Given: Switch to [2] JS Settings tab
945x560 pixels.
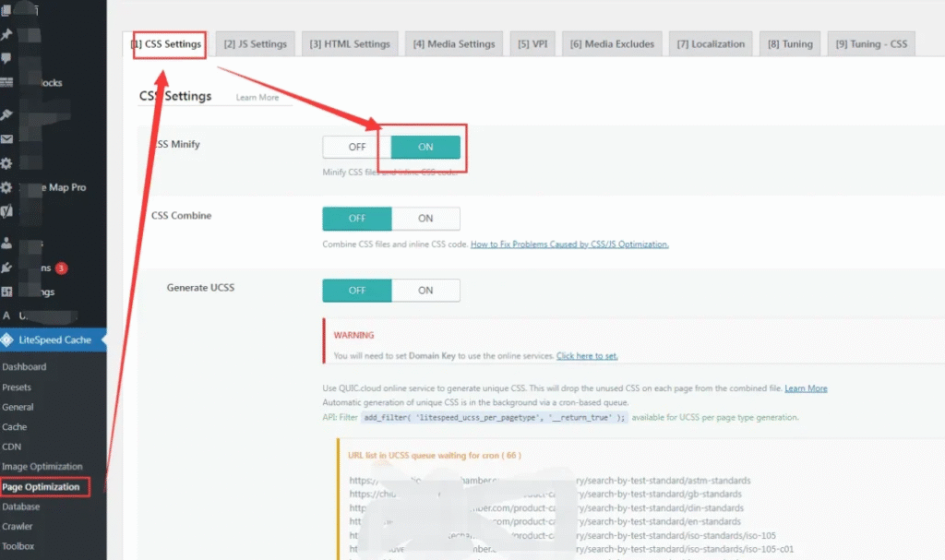Looking at the screenshot, I should 255,44.
